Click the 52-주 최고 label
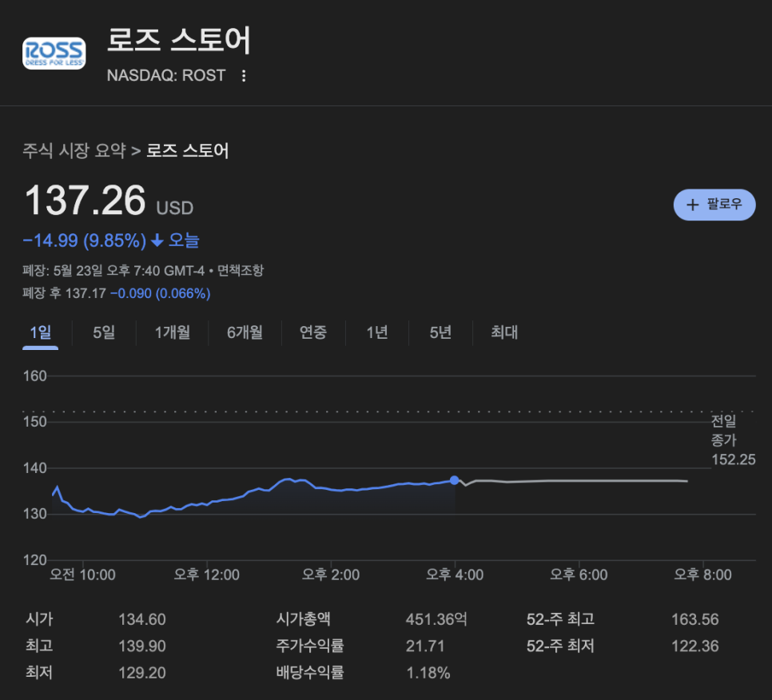772x700 pixels. pyautogui.click(x=561, y=619)
